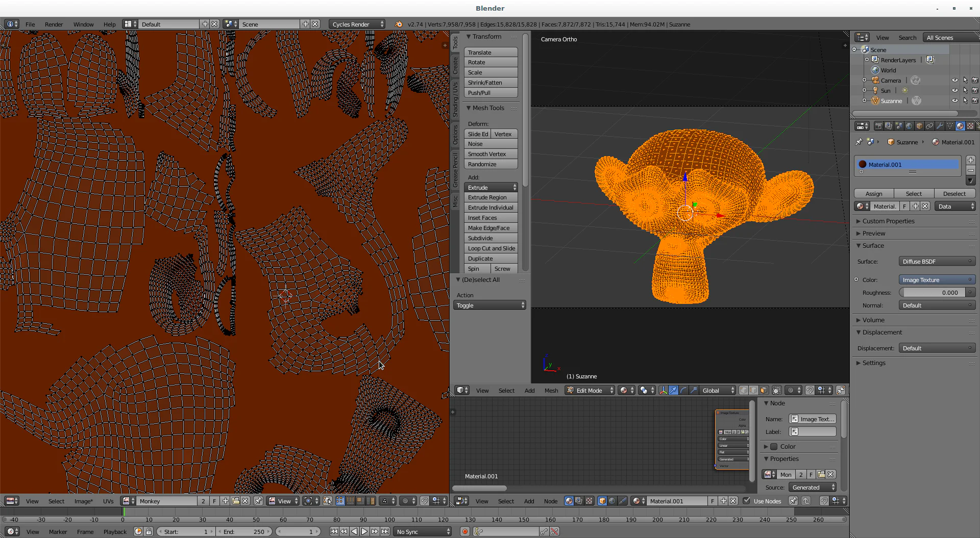Select Material.001 slot in material list

pyautogui.click(x=908, y=164)
